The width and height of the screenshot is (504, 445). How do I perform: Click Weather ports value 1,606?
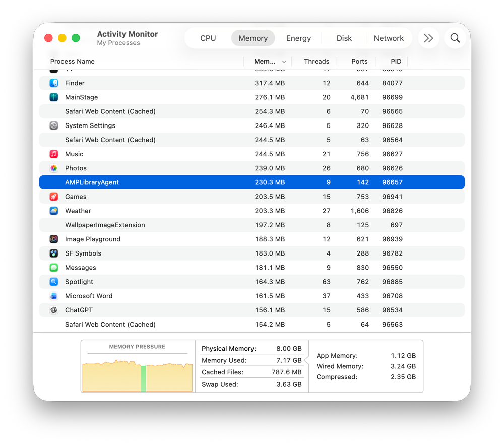pos(360,211)
